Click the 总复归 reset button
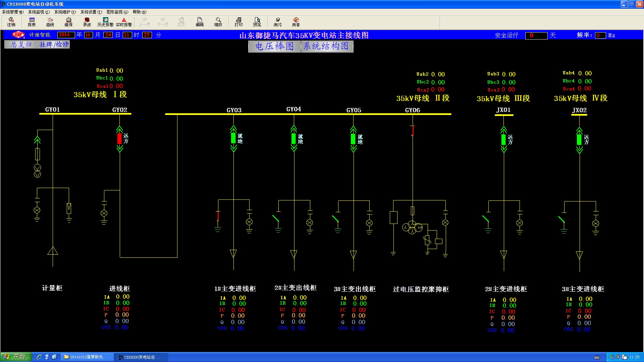This screenshot has width=644, height=362. coord(21,44)
